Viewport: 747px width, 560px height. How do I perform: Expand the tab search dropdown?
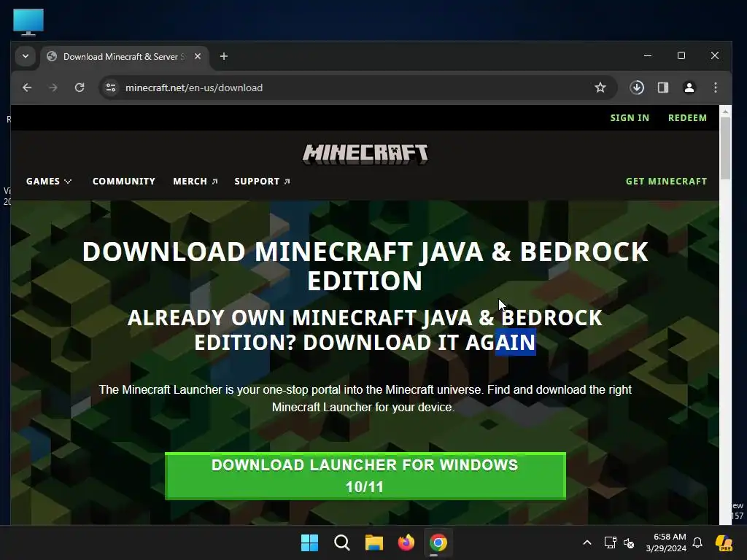(x=26, y=56)
